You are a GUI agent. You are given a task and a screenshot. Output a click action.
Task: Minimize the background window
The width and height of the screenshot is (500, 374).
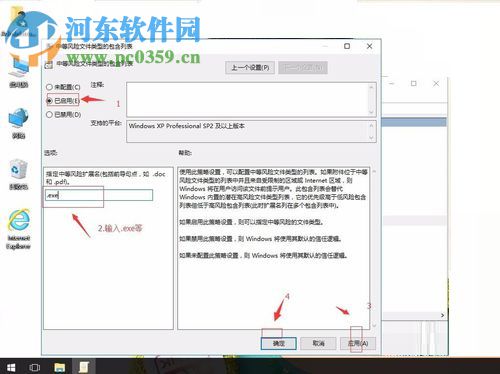[392, 83]
